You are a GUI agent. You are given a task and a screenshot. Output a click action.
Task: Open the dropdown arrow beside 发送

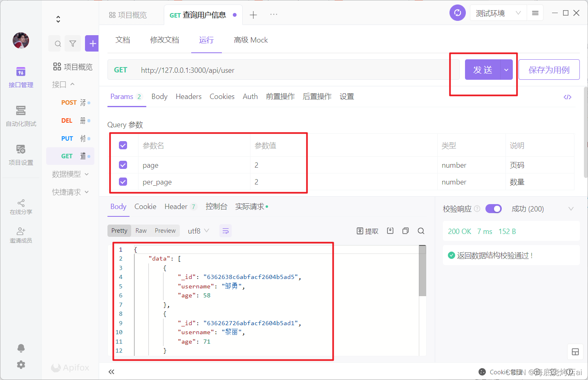[x=506, y=70]
